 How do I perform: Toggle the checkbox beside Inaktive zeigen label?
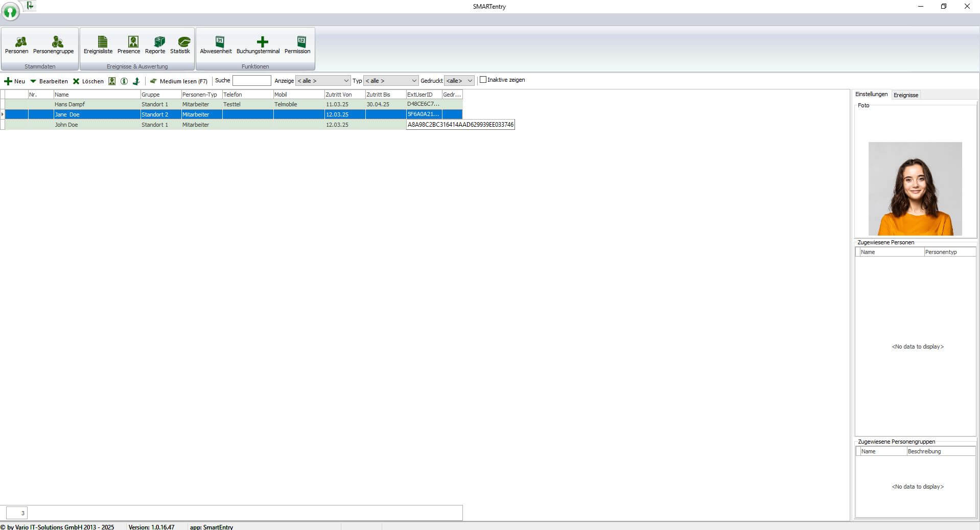(483, 80)
